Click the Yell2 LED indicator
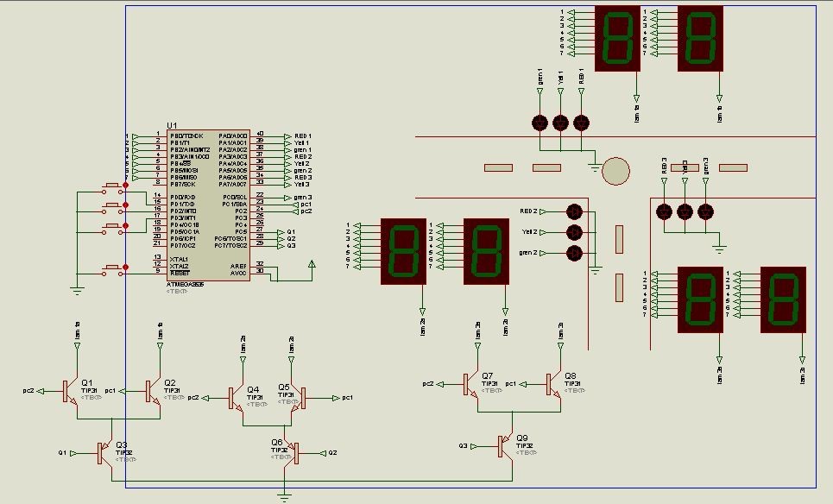 click(574, 232)
